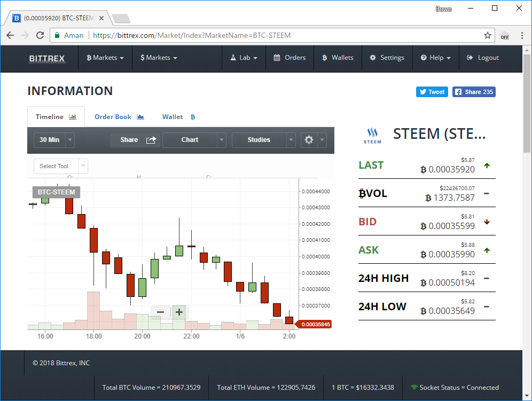The width and height of the screenshot is (532, 401).
Task: Click the Total BTC Volume text
Action: pyautogui.click(x=151, y=388)
